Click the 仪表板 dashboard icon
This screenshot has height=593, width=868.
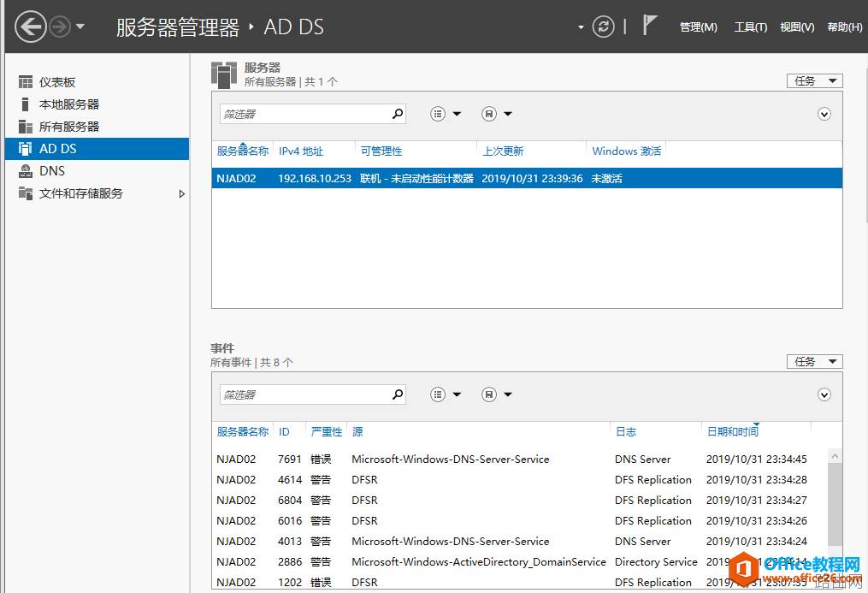point(26,82)
